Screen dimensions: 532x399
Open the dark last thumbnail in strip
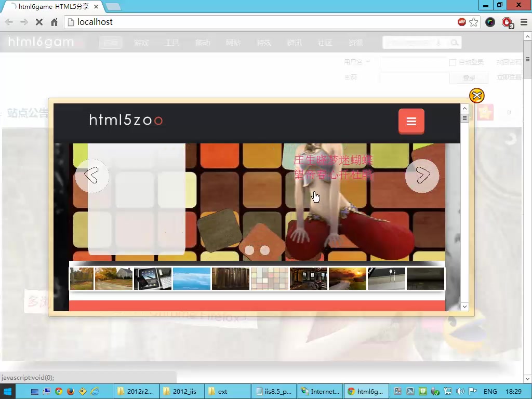point(425,278)
